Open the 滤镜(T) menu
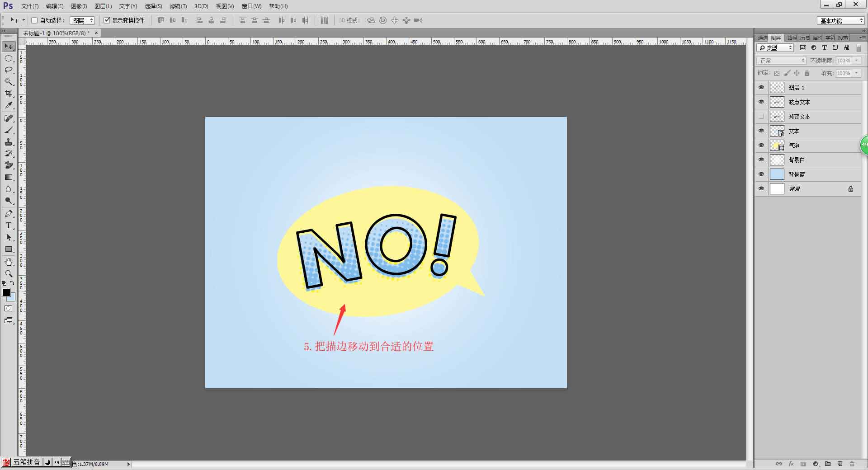Image resolution: width=868 pixels, height=470 pixels. 178,6
